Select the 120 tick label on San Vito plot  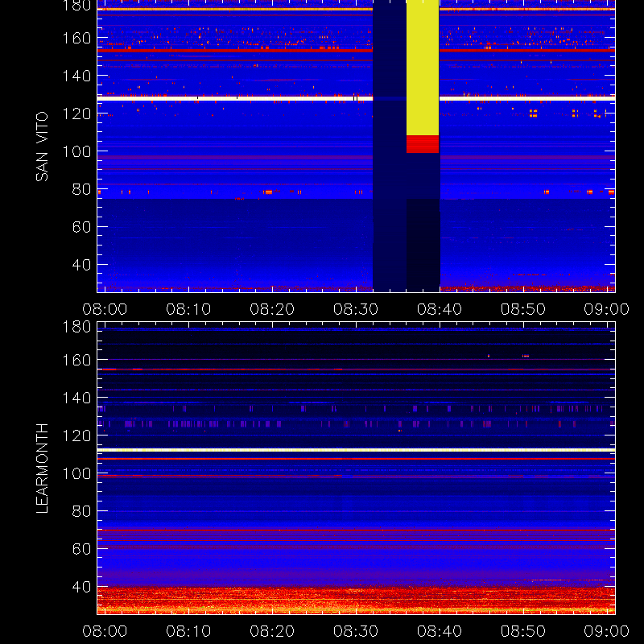coord(76,114)
